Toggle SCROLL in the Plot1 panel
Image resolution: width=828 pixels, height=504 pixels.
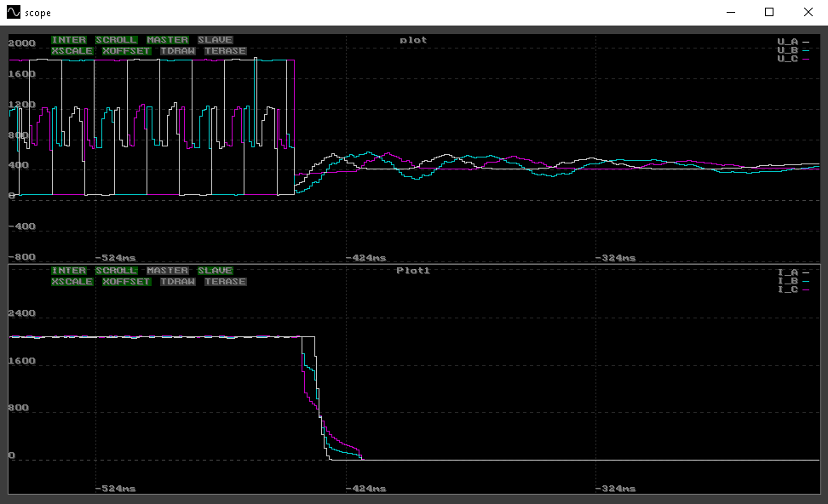pyautogui.click(x=116, y=271)
